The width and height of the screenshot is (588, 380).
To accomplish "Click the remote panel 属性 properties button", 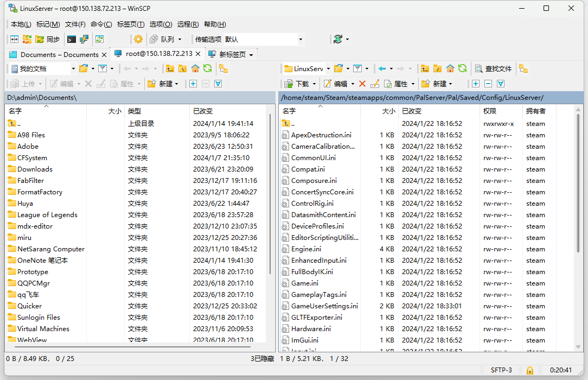I will tap(396, 84).
